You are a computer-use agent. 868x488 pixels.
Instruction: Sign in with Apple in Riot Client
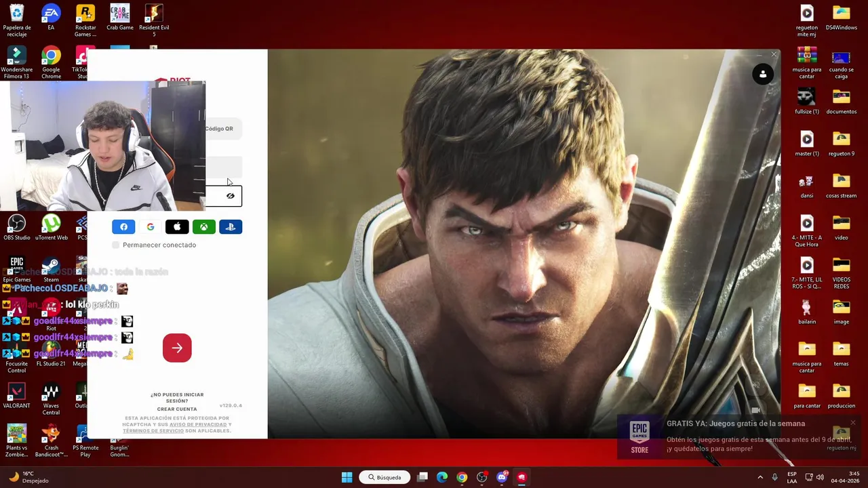pos(177,227)
